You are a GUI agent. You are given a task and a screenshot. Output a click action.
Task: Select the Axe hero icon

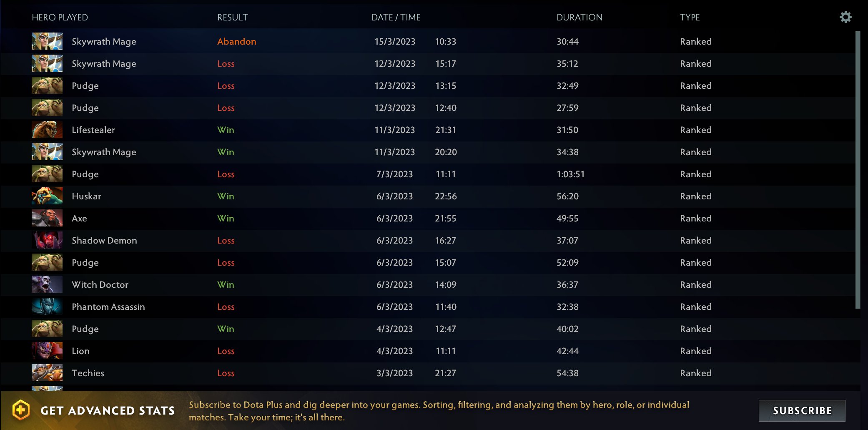pyautogui.click(x=47, y=218)
